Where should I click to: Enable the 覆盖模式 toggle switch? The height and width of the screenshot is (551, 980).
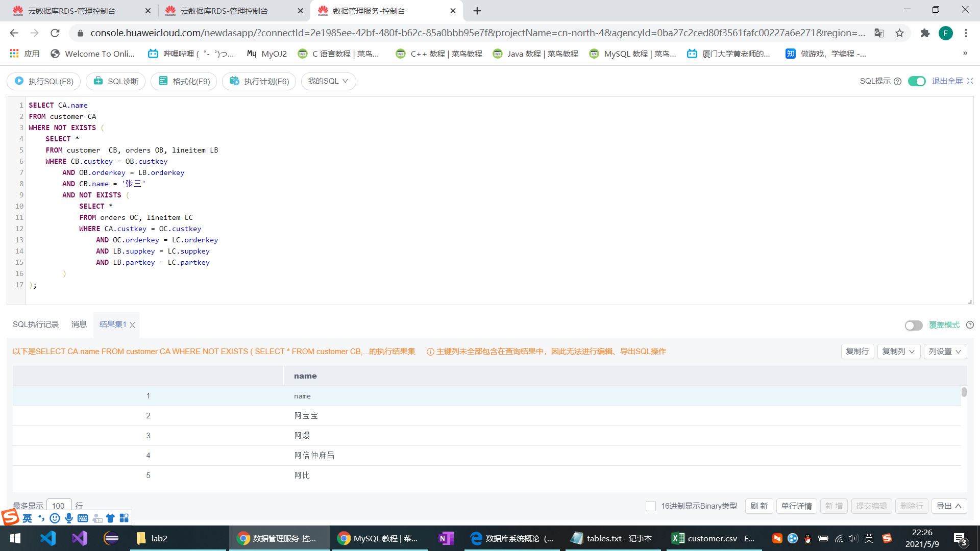click(913, 325)
